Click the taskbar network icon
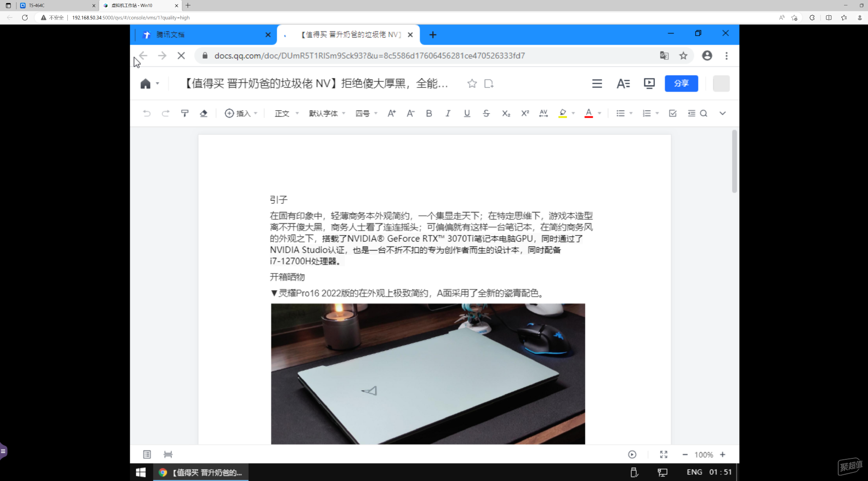The width and height of the screenshot is (868, 481). pyautogui.click(x=662, y=472)
